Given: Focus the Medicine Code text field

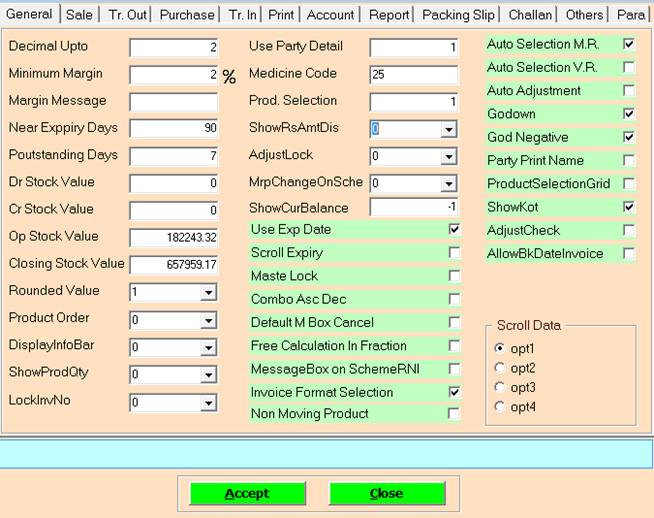Looking at the screenshot, I should [413, 75].
